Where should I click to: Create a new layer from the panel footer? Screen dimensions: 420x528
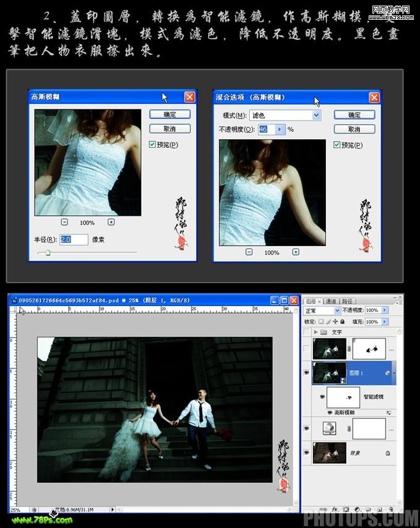coord(380,509)
